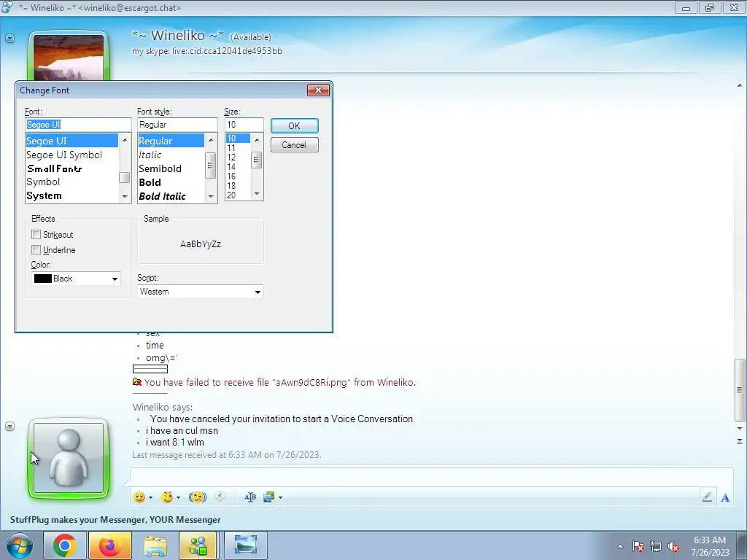Click the Size input field
Screen dimensions: 747x560
point(244,125)
